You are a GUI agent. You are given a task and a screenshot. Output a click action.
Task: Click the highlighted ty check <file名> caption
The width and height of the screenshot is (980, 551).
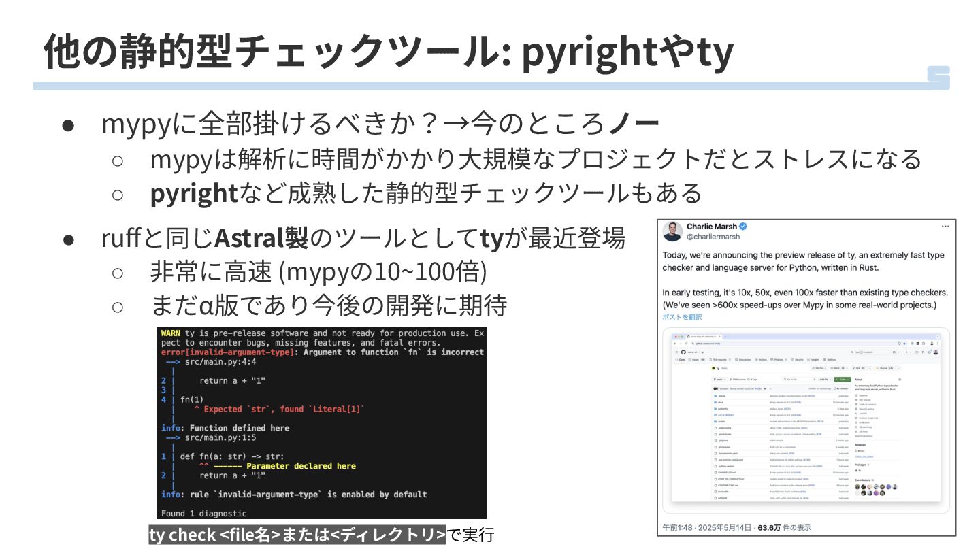[x=297, y=535]
